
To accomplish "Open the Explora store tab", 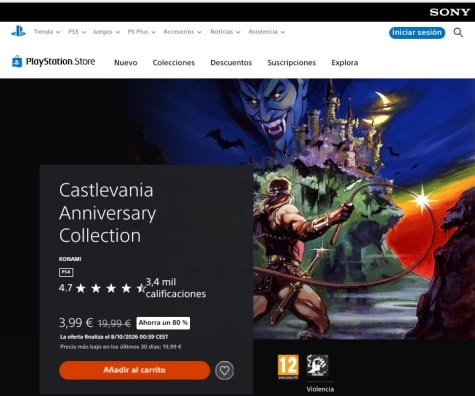I will click(345, 63).
